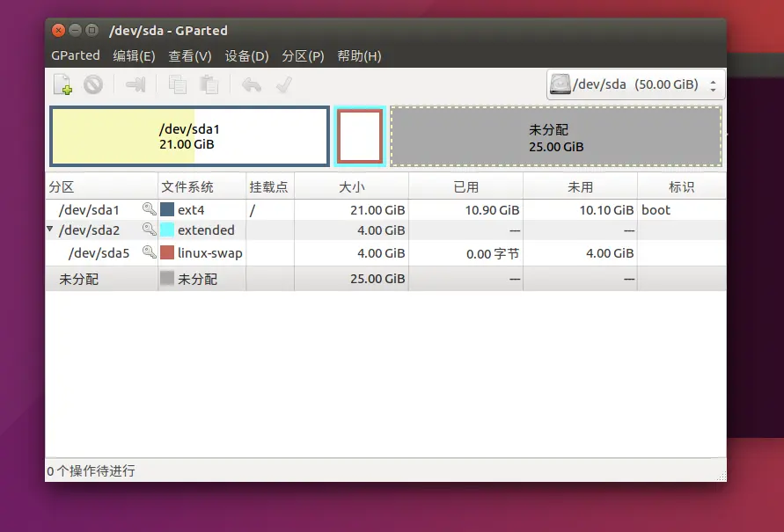
Task: Click the Apply all operations checkmark icon
Action: coord(283,84)
